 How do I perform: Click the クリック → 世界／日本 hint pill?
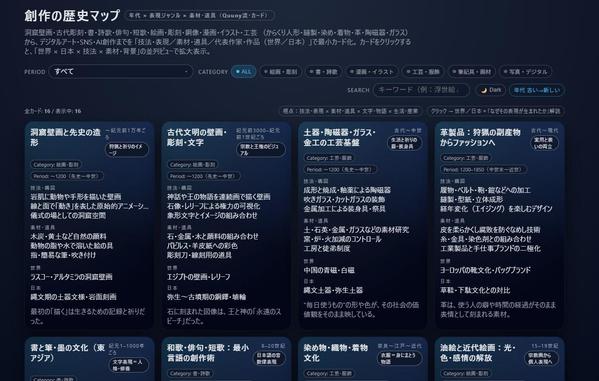click(495, 111)
